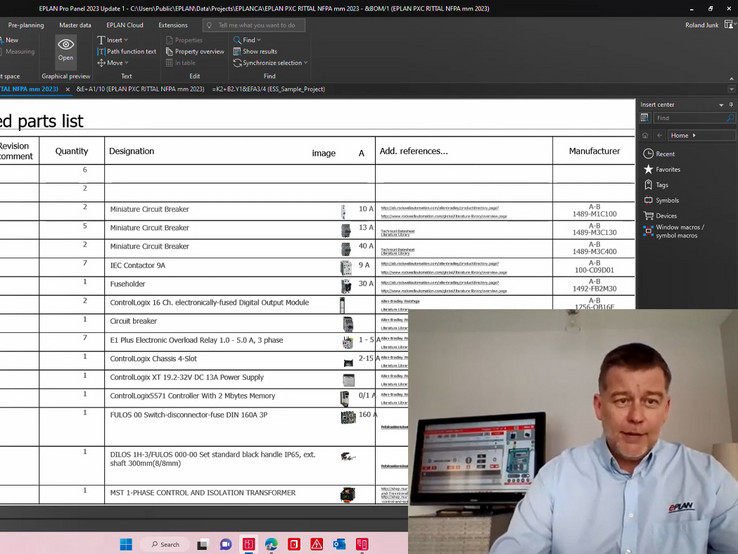Open Window macros / symbol macros
This screenshot has height=554, width=738.
[x=674, y=231]
